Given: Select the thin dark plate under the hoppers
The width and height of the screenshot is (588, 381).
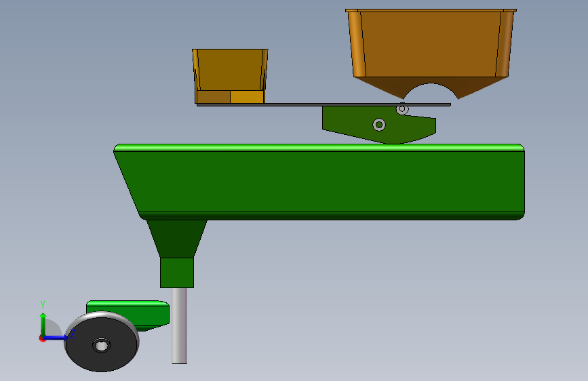Looking at the screenshot, I should tap(324, 104).
